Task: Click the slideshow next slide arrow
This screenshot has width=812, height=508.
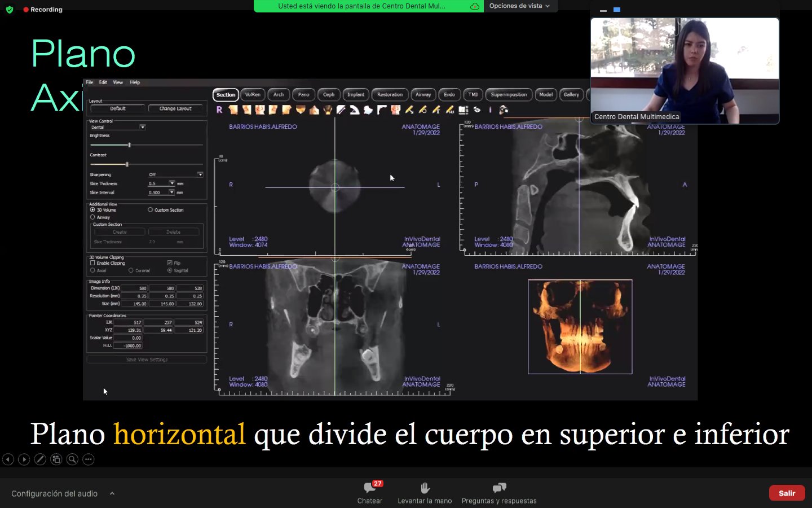Action: (x=24, y=459)
